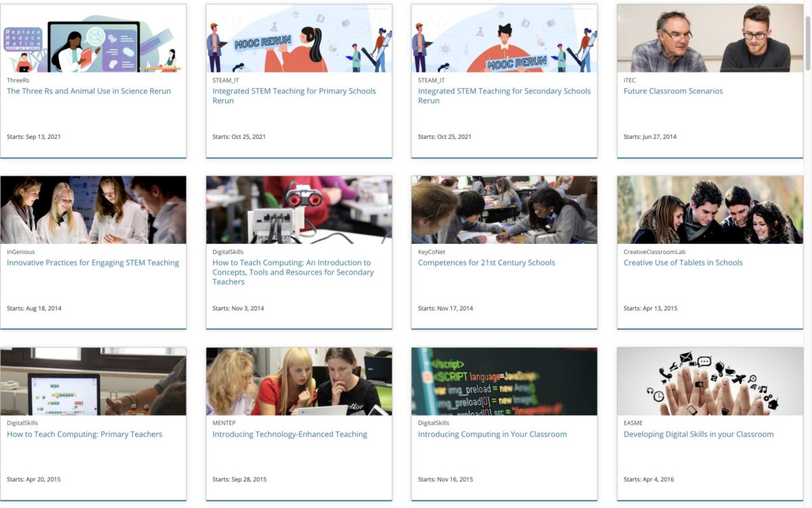The image size is (812, 508).
Task: Click the CreativeClassroomLab label
Action: (655, 252)
